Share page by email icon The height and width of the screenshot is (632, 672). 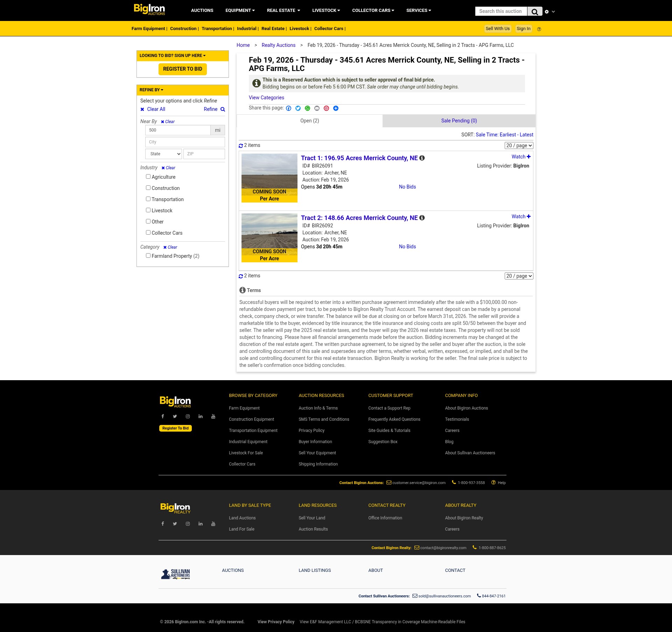[317, 108]
